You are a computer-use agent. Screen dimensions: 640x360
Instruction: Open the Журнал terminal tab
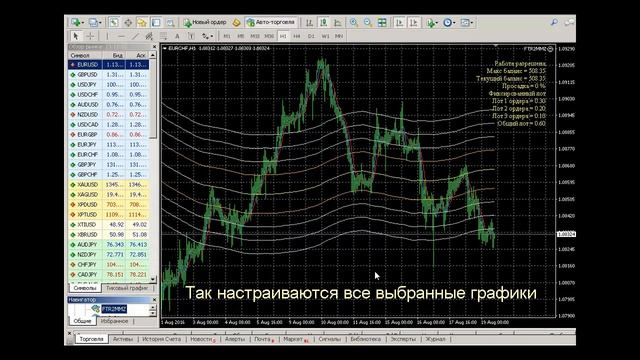click(436, 339)
